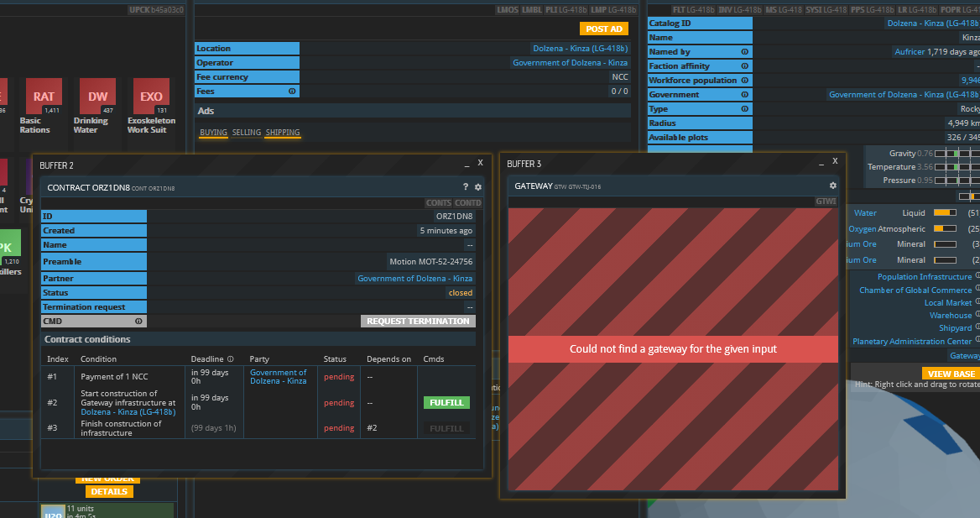Open the LMOS context tab
The height and width of the screenshot is (518, 980).
coord(508,10)
